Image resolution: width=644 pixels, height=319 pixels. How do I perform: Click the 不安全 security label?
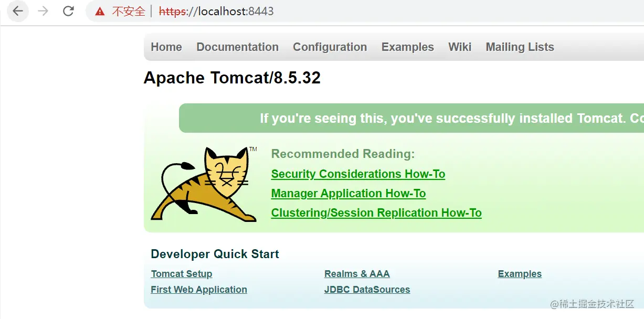pyautogui.click(x=129, y=11)
